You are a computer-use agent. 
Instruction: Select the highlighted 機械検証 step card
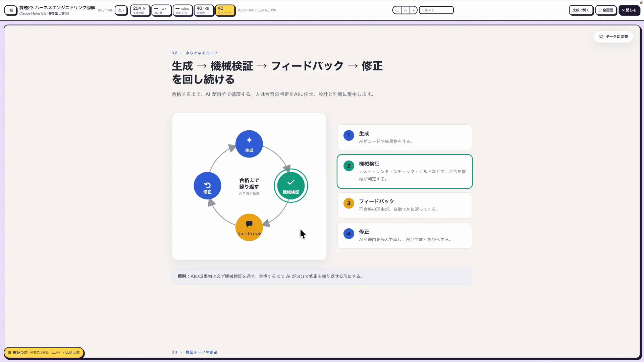click(405, 171)
